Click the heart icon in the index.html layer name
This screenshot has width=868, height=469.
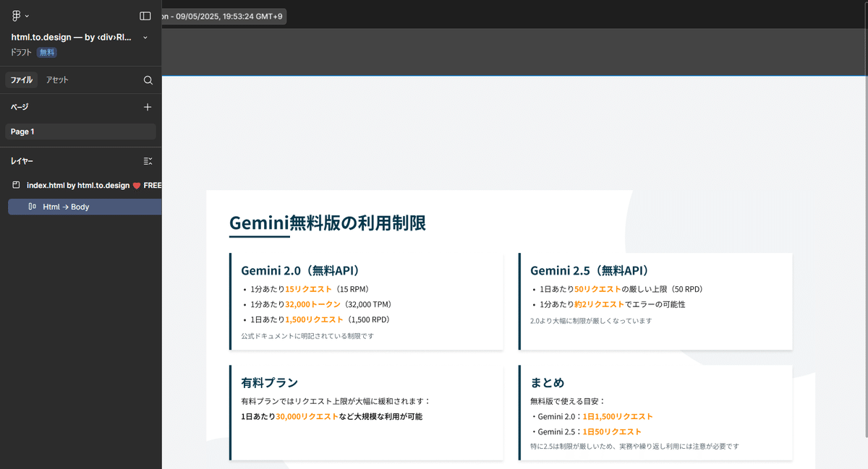click(x=136, y=185)
